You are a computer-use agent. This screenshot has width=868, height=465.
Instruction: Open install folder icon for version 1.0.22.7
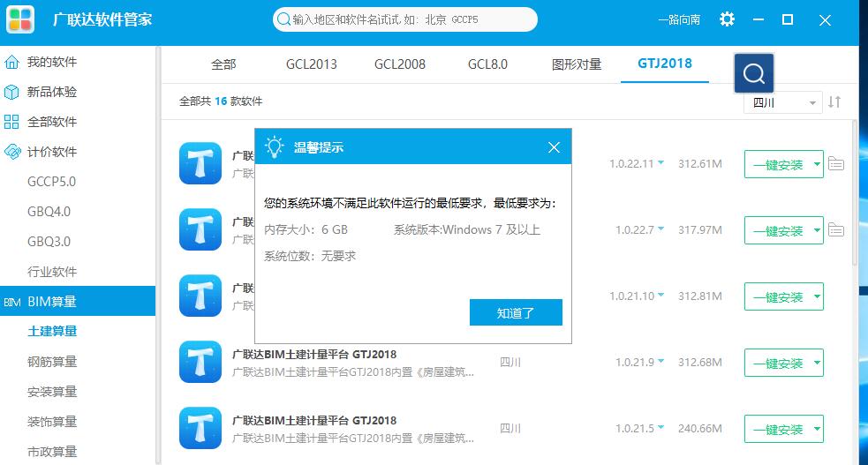[x=836, y=229]
